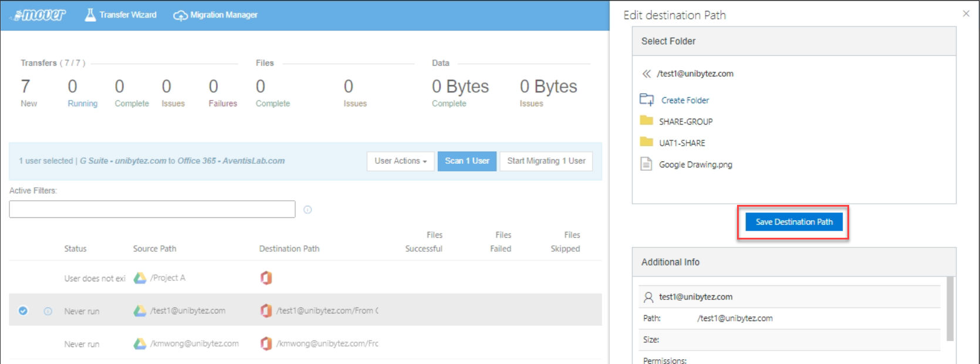Image resolution: width=980 pixels, height=364 pixels.
Task: Click the Path value in Additional Info
Action: coord(735,318)
